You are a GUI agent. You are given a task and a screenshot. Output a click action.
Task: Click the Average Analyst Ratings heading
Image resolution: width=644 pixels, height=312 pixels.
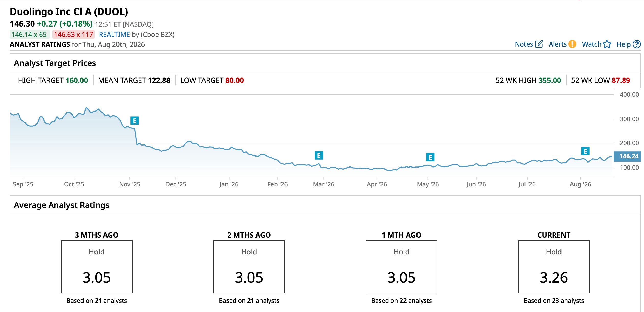click(x=62, y=205)
